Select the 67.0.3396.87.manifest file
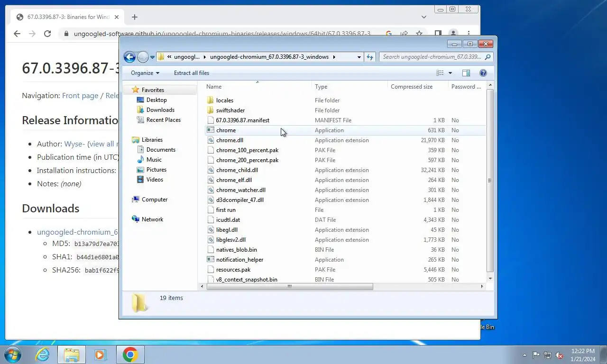 (242, 120)
